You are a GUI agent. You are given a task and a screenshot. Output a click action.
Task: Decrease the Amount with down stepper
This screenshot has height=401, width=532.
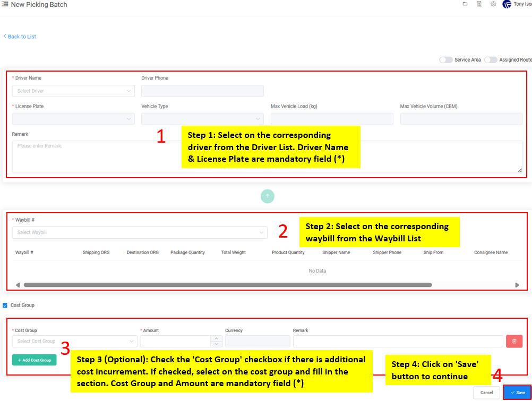point(216,344)
